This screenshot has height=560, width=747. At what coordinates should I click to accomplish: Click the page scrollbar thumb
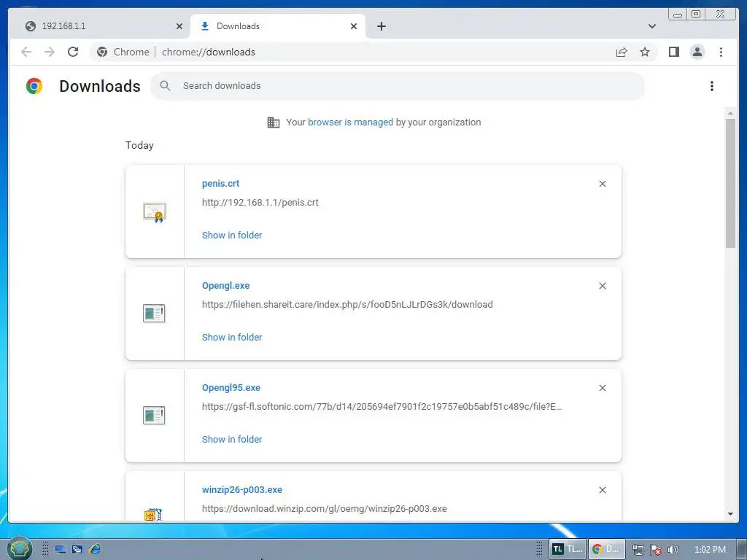pyautogui.click(x=730, y=183)
